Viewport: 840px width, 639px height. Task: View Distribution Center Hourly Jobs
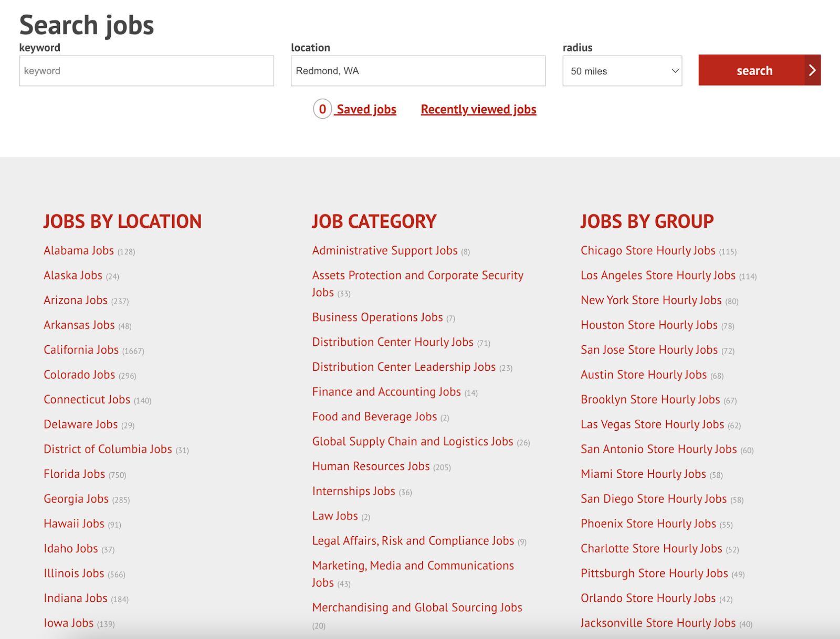(393, 342)
